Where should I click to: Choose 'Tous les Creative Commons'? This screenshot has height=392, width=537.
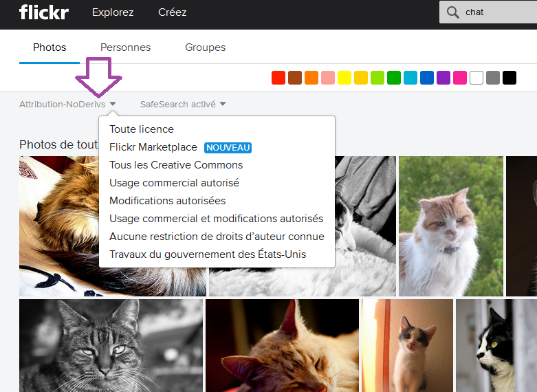(176, 165)
